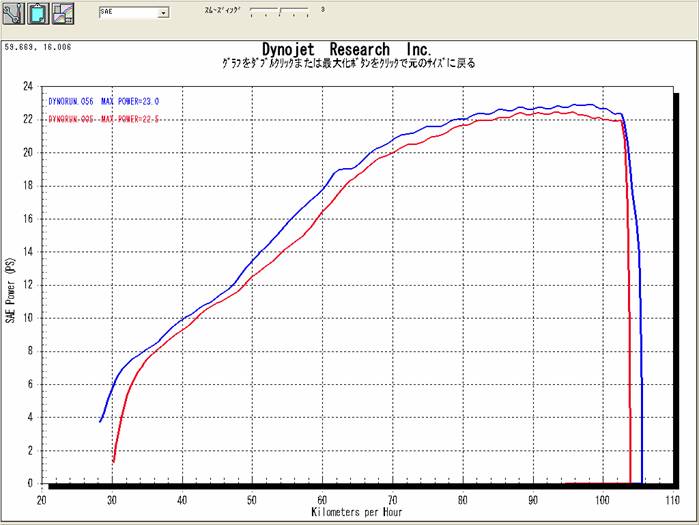Click the 20 tick on the speed axis

point(42,498)
